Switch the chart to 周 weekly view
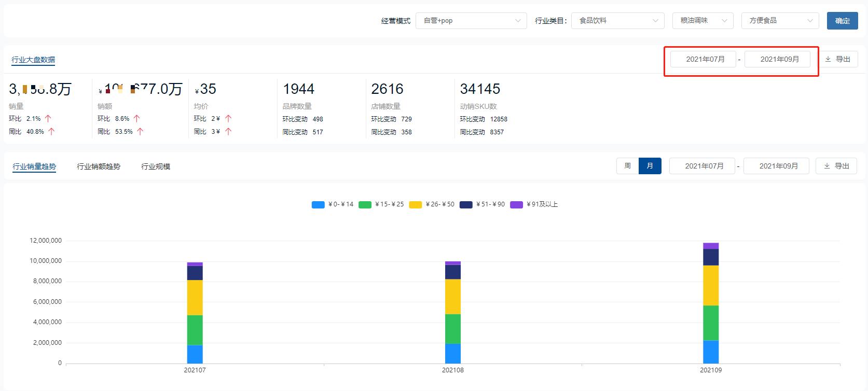The image size is (868, 391). click(x=628, y=166)
